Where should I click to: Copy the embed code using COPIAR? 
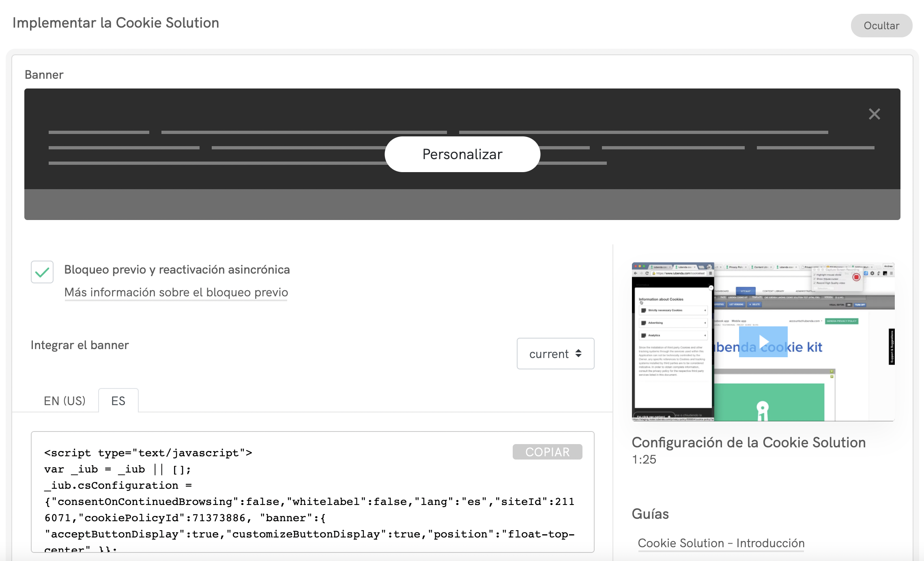547,452
